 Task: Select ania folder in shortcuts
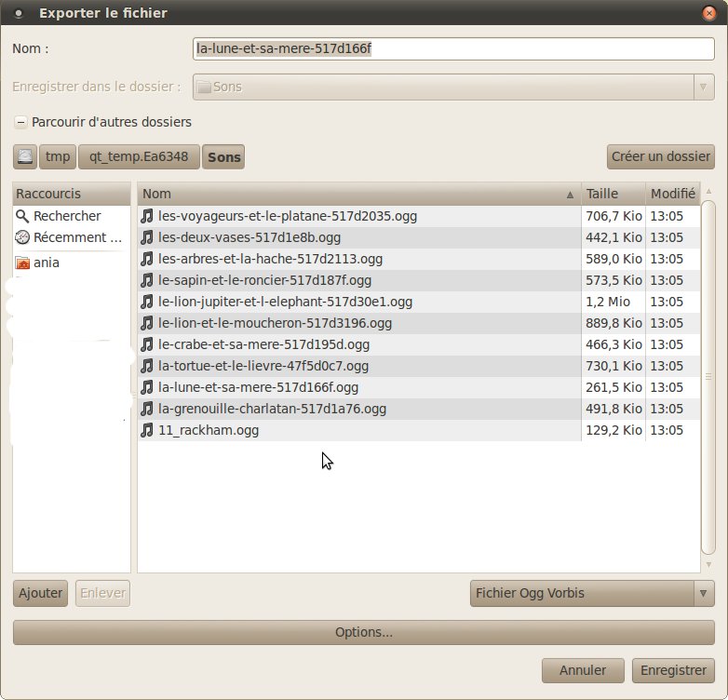tap(72, 262)
